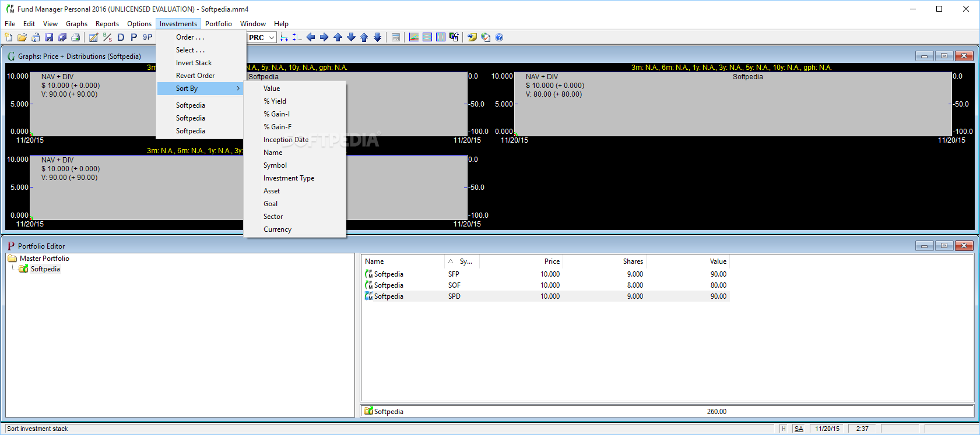The image size is (980, 435).
Task: Click the first blue up arrow icon
Action: 338,37
